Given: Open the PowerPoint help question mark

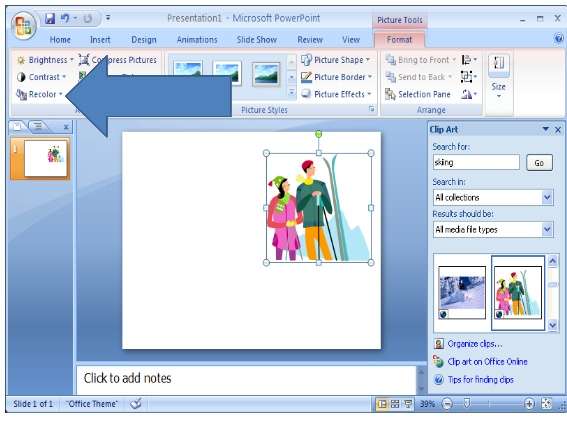Looking at the screenshot, I should coord(559,38).
